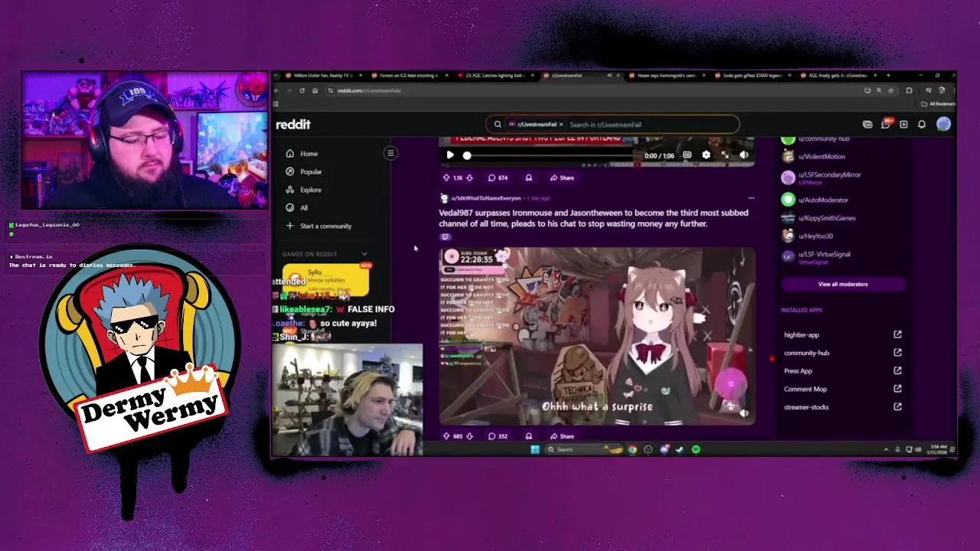Open more options for Vedal987 post
This screenshot has height=551, width=980.
tap(750, 198)
